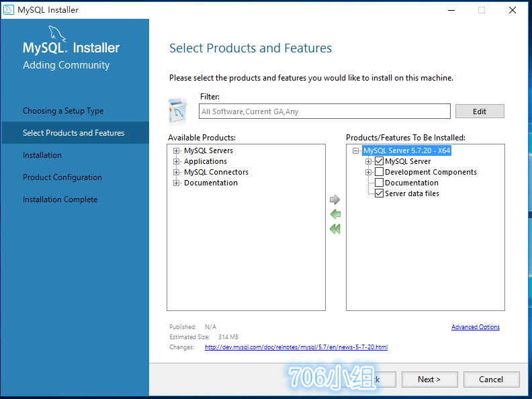This screenshot has width=532, height=399.
Task: Expand the Documentation node in Available Products
Action: [176, 183]
